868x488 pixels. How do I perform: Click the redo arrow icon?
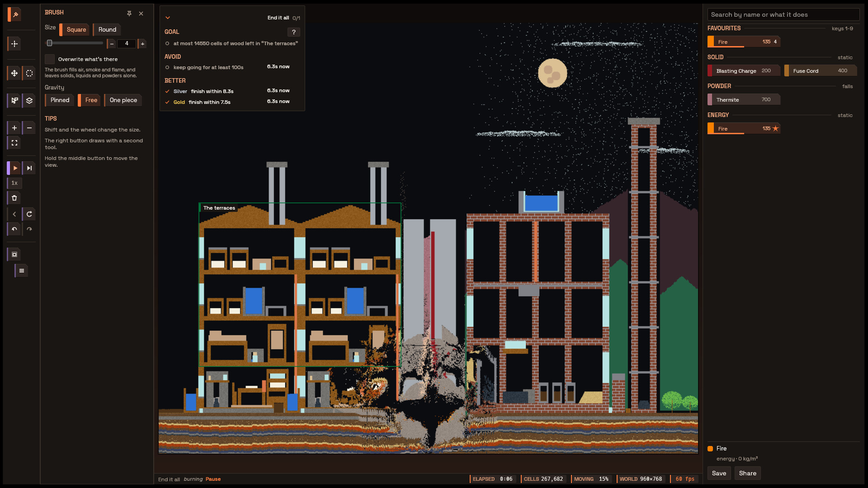click(x=29, y=229)
